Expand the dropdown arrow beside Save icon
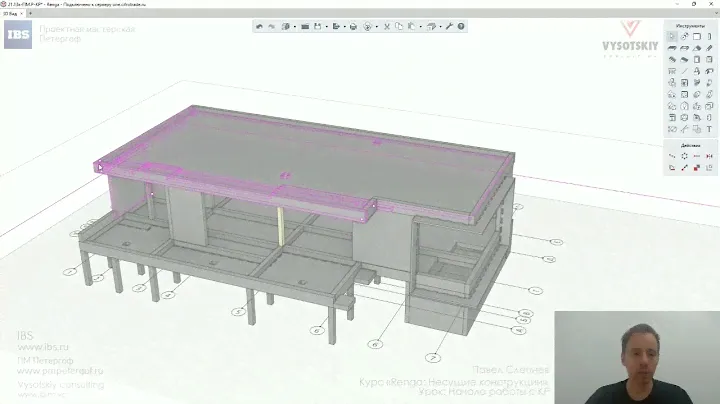Screen dimensions: 720x404 326,27
